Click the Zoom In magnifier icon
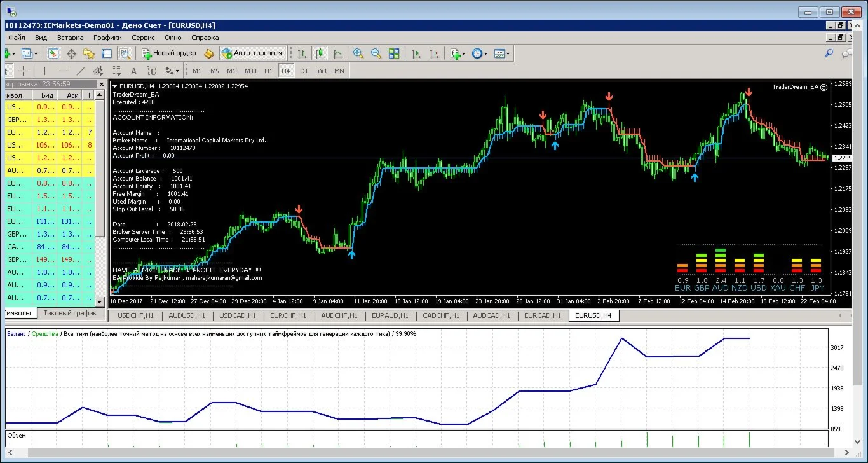Image resolution: width=868 pixels, height=463 pixels. pyautogui.click(x=358, y=54)
